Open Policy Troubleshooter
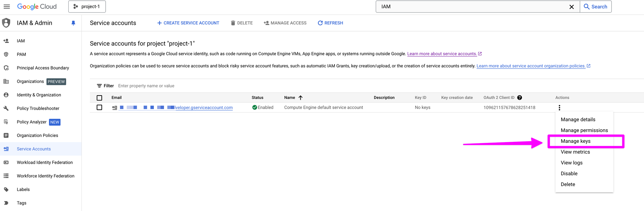644x211 pixels. (38, 108)
